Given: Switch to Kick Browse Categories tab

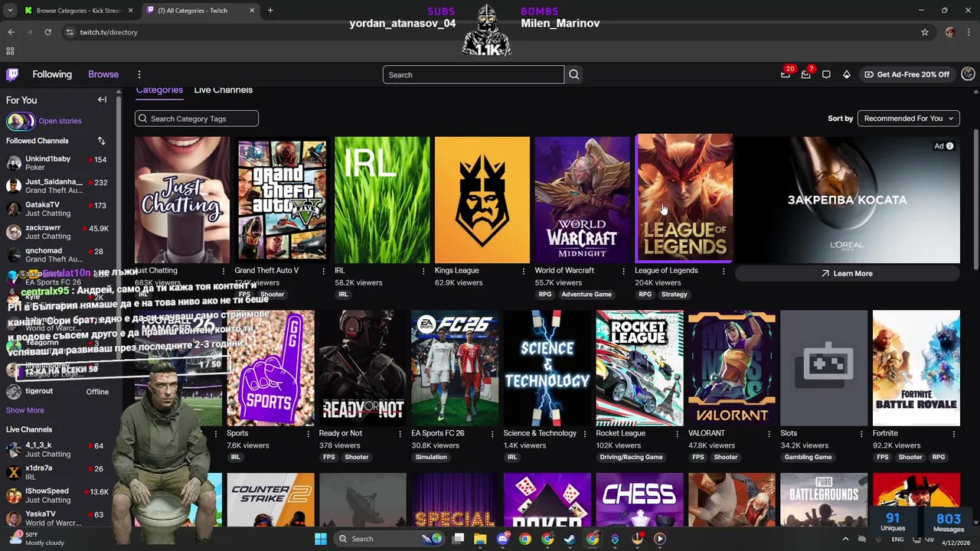Looking at the screenshot, I should tap(79, 11).
